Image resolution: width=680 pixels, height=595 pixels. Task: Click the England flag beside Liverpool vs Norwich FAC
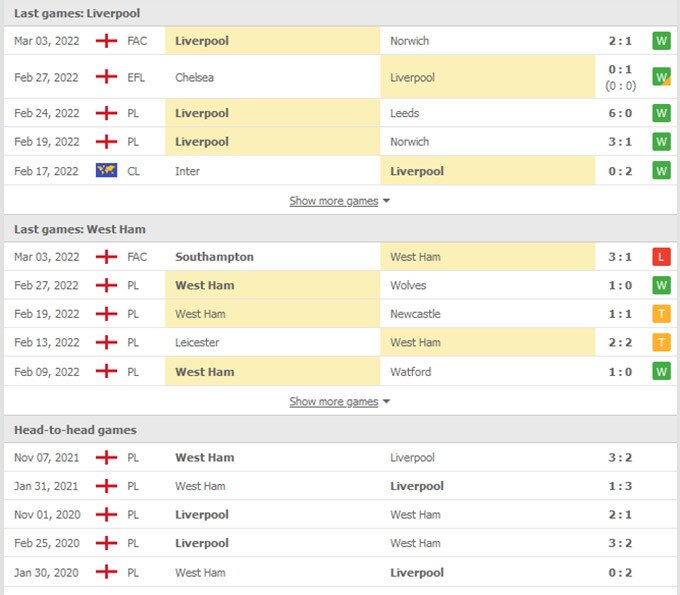coord(106,41)
